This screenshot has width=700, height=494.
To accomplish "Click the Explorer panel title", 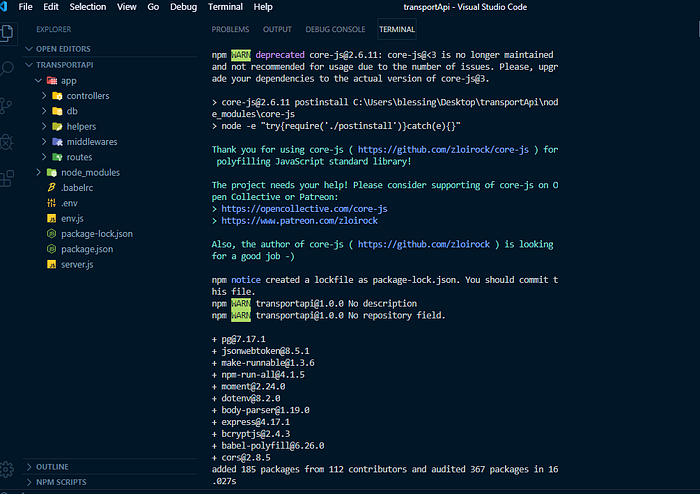I will (54, 29).
